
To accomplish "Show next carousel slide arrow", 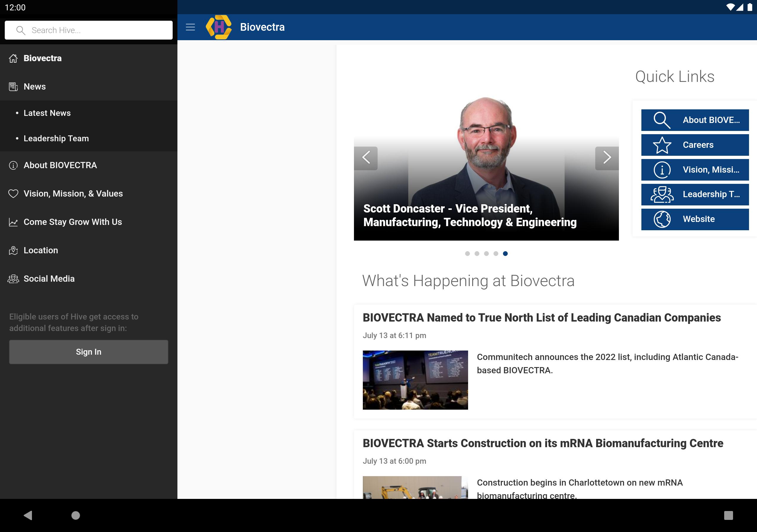I will [x=607, y=158].
